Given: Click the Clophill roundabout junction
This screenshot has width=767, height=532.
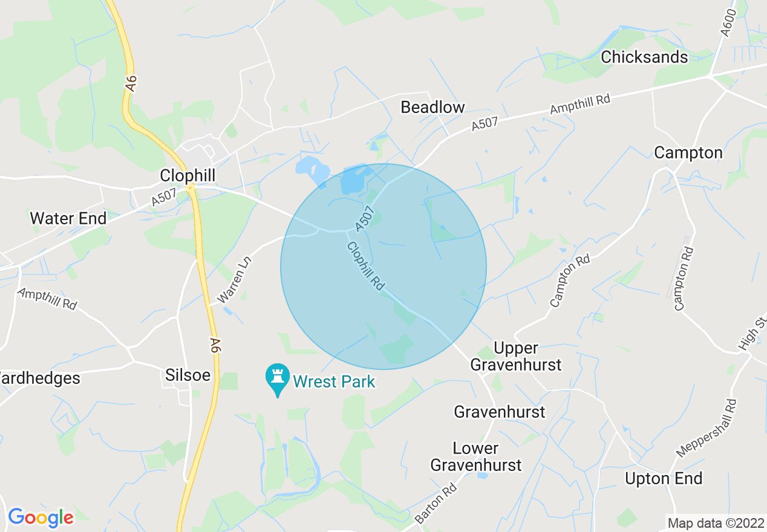Looking at the screenshot, I should [x=191, y=189].
